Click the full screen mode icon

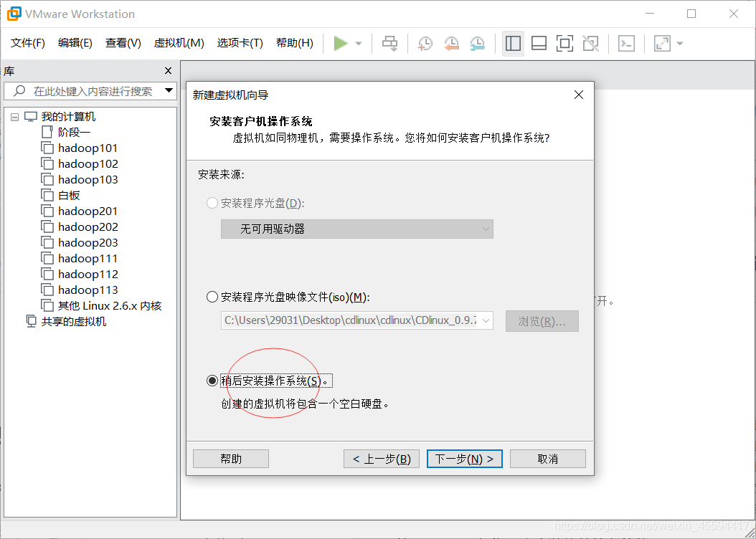click(564, 43)
